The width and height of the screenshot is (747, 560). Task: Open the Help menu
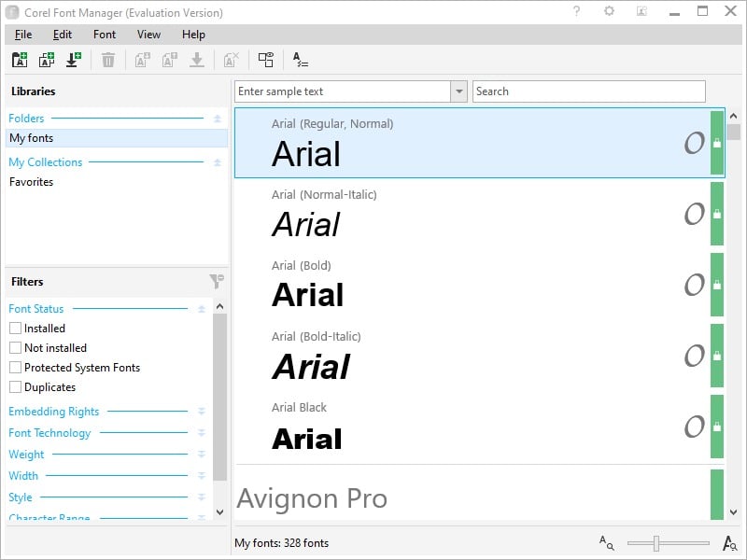(193, 35)
